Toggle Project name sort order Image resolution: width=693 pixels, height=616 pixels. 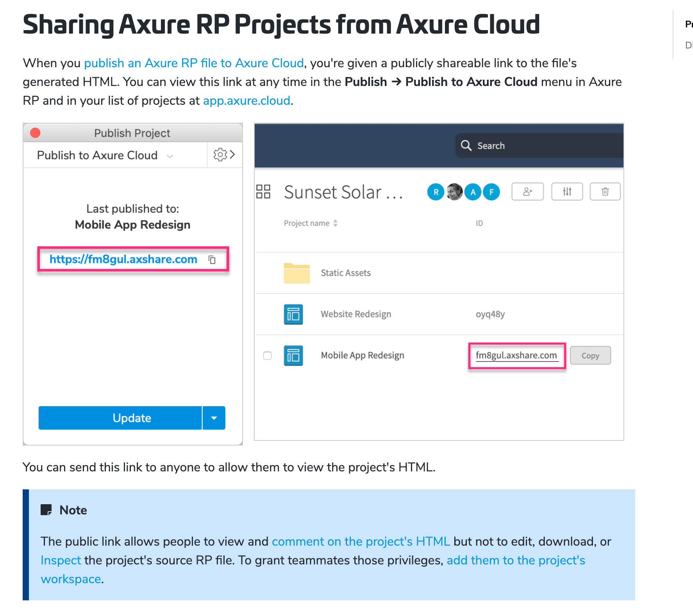click(335, 223)
